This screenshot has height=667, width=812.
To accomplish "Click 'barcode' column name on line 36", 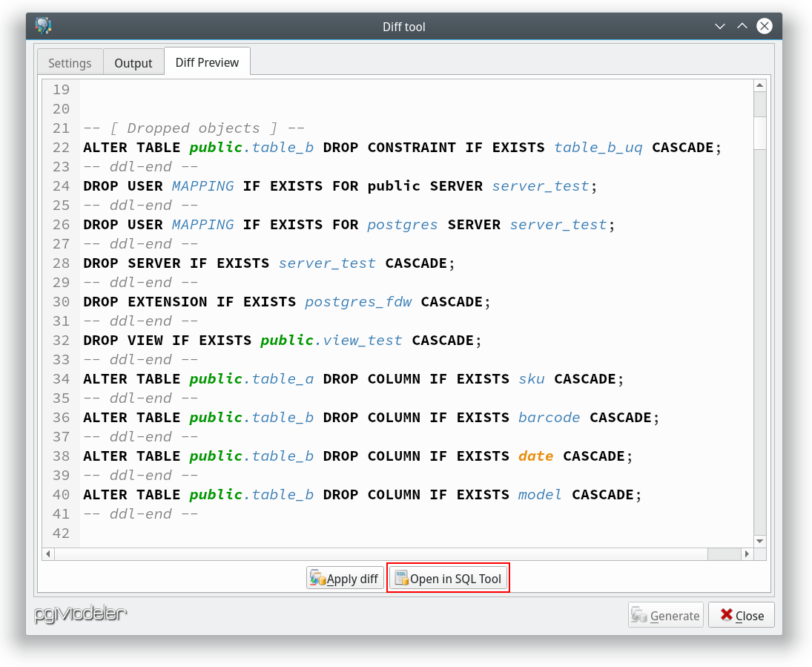I will tap(549, 418).
